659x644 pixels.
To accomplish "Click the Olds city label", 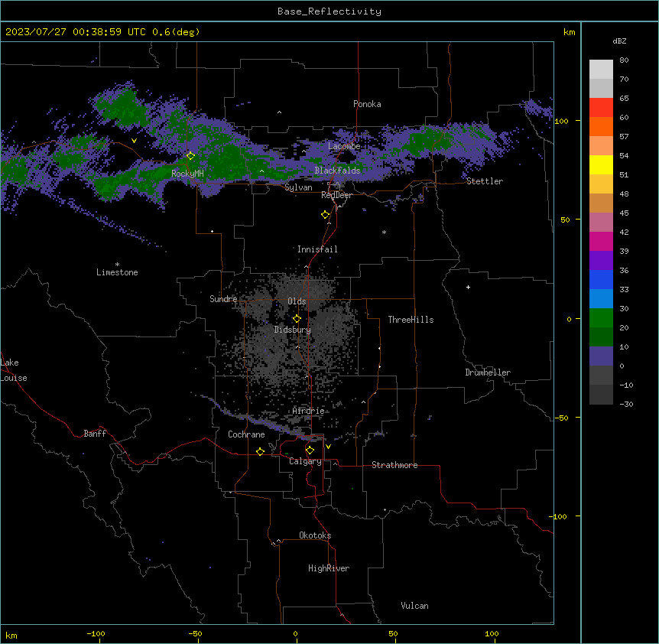I will coord(297,301).
